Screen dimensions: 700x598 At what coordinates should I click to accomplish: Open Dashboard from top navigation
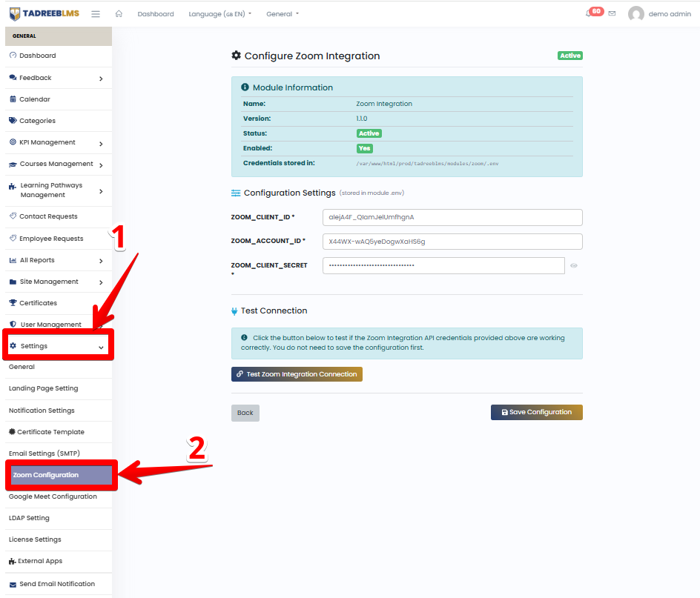point(156,14)
